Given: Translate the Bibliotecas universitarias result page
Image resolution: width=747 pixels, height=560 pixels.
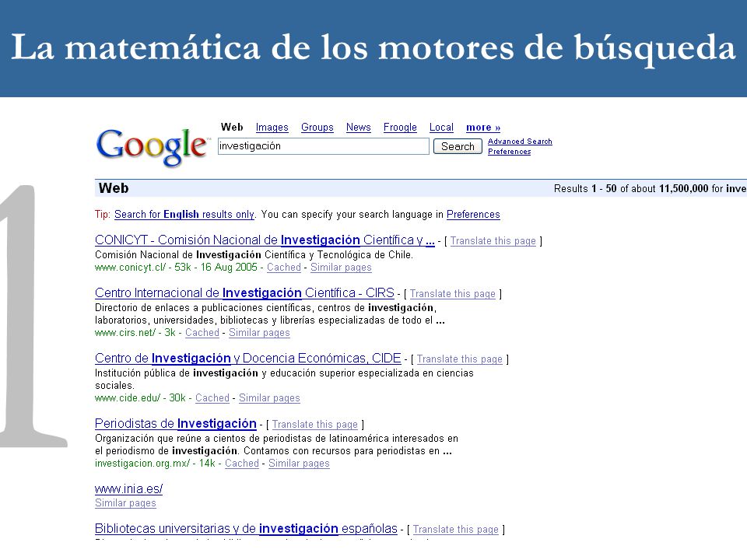Looking at the screenshot, I should 455,530.
